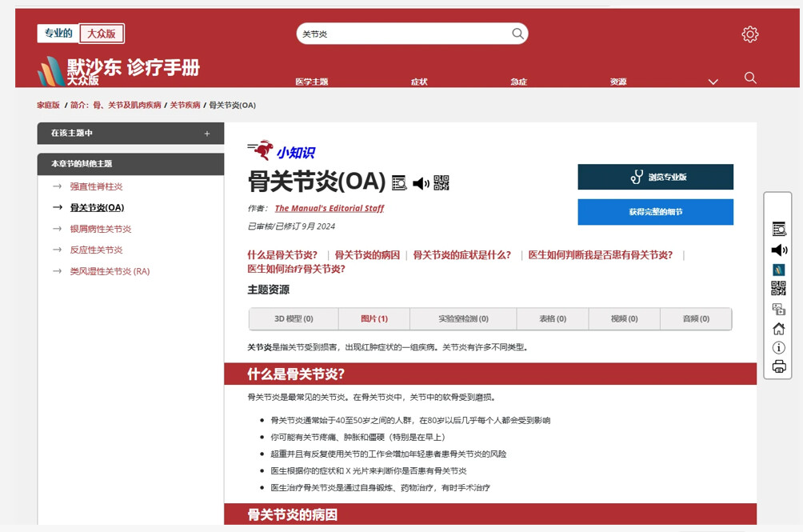
Task: Click the magnifier inside the search box
Action: tap(517, 34)
